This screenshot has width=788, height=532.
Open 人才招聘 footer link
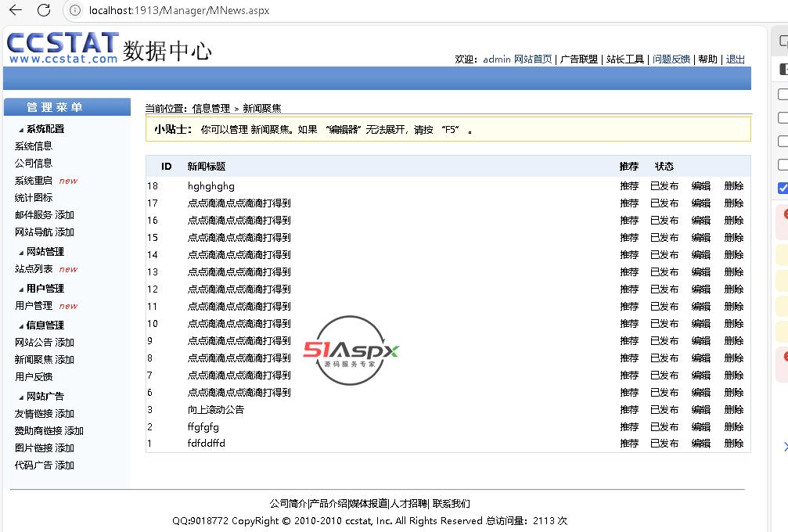tap(408, 503)
